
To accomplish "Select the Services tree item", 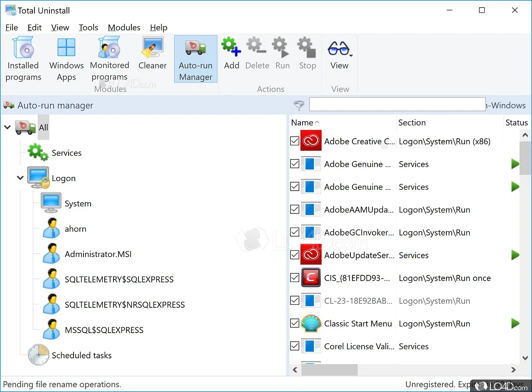I will 66,153.
